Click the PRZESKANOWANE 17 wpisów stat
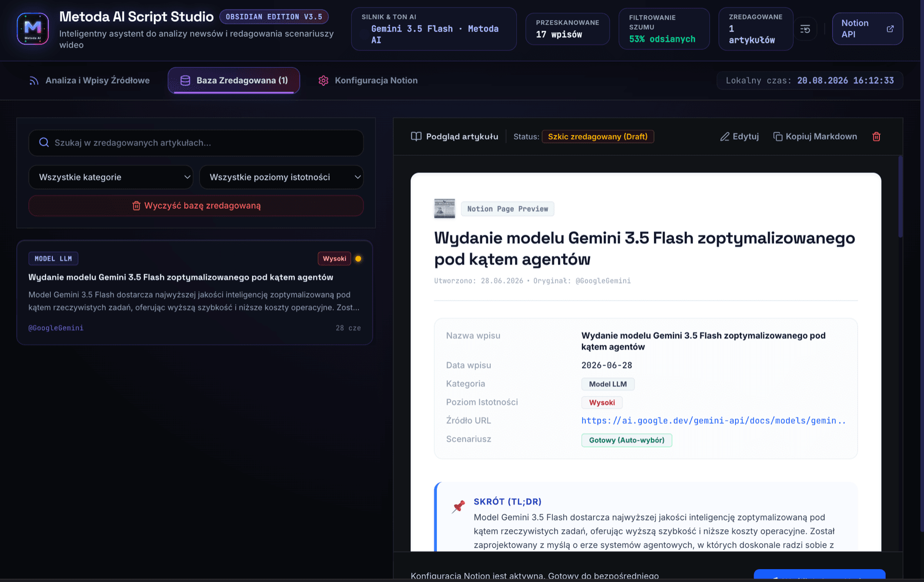 click(567, 29)
